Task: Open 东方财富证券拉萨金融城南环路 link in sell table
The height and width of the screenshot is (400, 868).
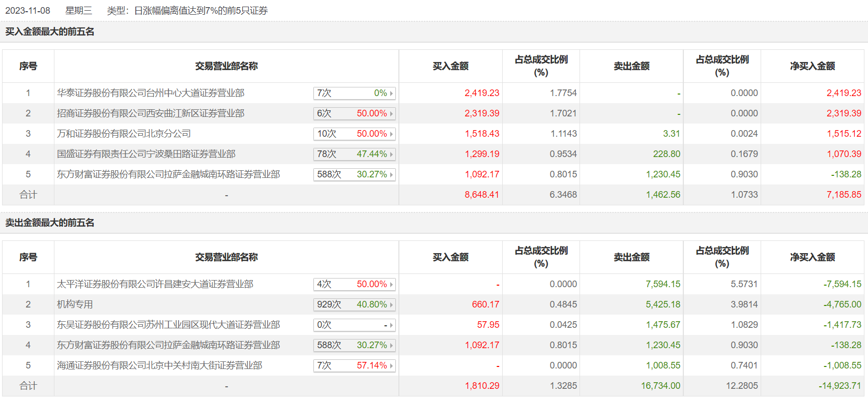Action: tap(168, 345)
